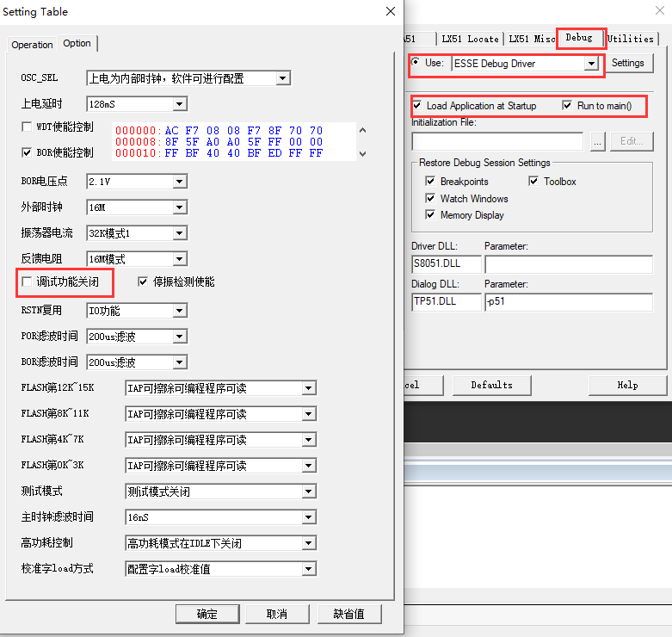Click the Driver DLL Parameter field
The width and height of the screenshot is (672, 637).
point(569,264)
